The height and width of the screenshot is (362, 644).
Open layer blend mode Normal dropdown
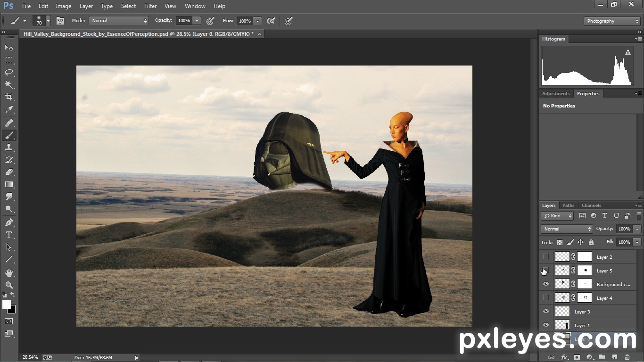click(x=567, y=229)
